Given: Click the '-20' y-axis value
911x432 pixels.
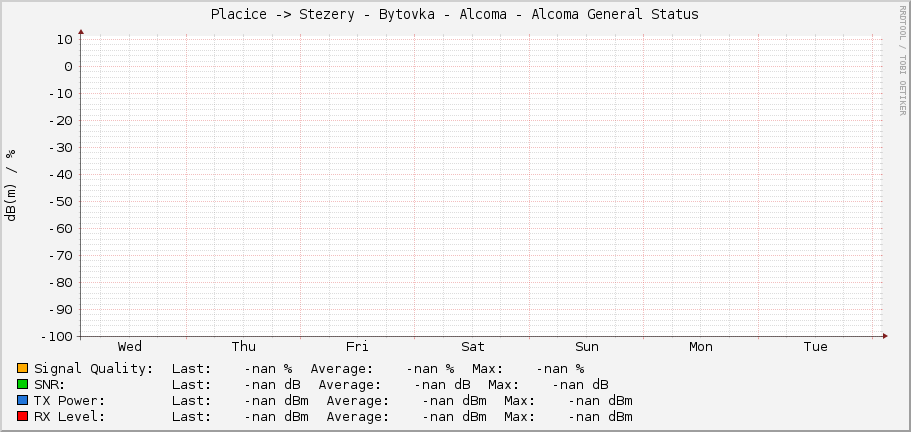Looking at the screenshot, I should (60, 121).
